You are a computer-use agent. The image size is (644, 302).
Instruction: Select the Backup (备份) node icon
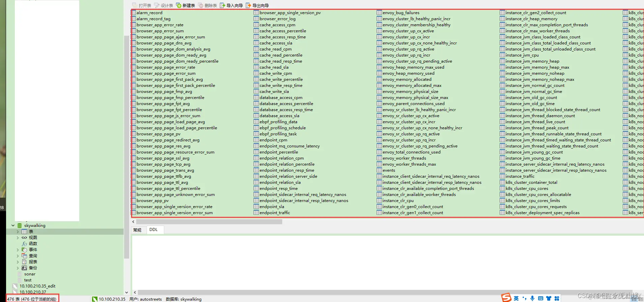click(24, 268)
